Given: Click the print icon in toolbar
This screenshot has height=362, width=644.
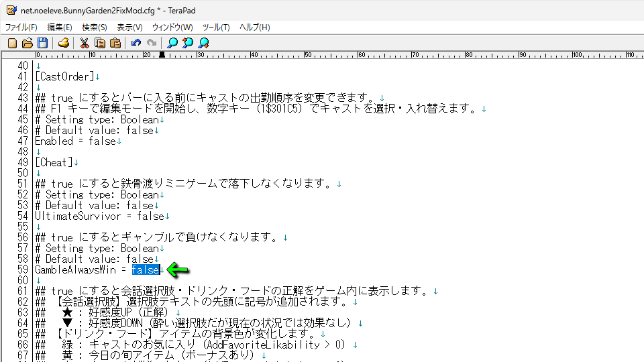Looking at the screenshot, I should tap(63, 43).
